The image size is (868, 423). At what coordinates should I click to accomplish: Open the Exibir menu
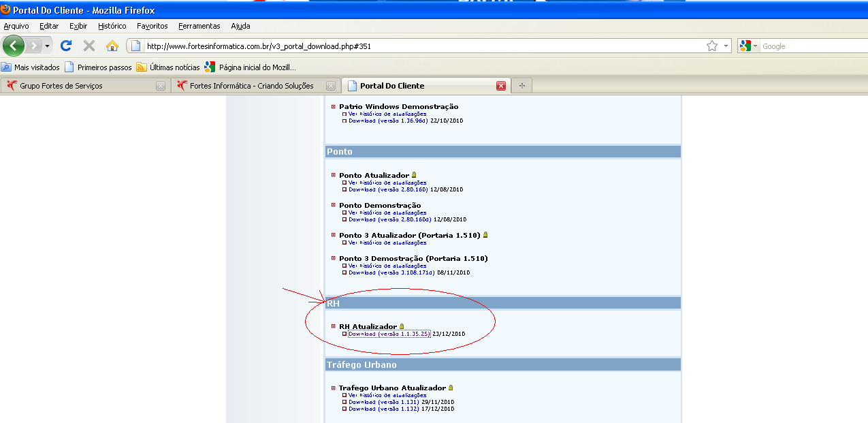pos(78,26)
